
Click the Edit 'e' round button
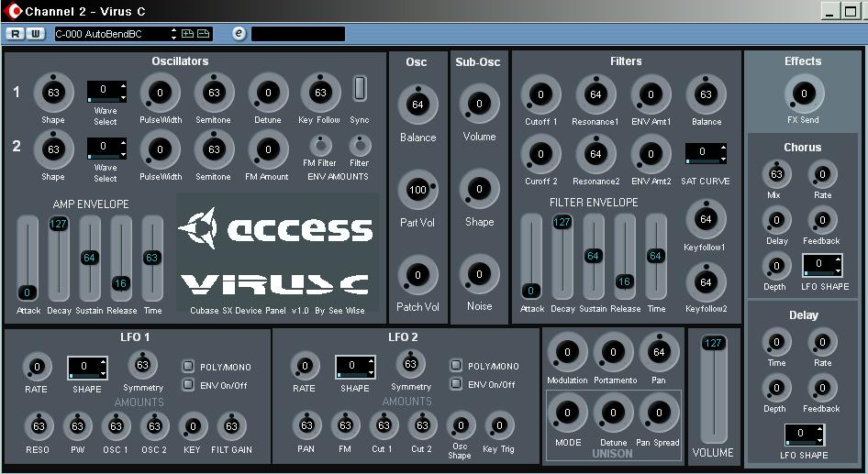click(239, 34)
